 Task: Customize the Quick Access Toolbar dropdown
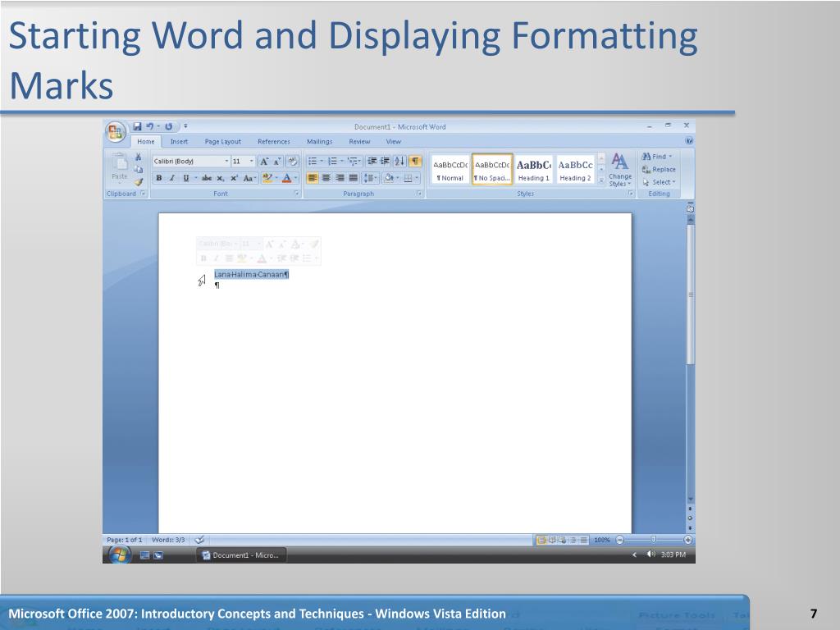pyautogui.click(x=185, y=126)
